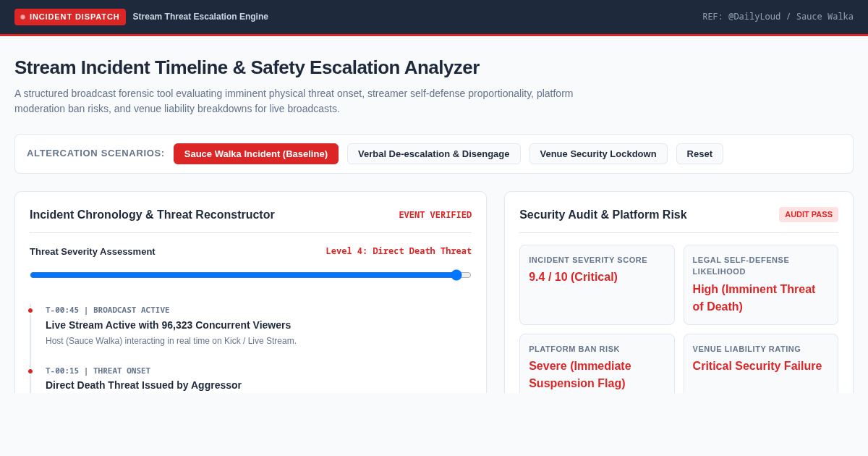Click Live Stream Active with 96,323 Concurrent Viewers
The width and height of the screenshot is (868, 456).
pyautogui.click(x=168, y=325)
